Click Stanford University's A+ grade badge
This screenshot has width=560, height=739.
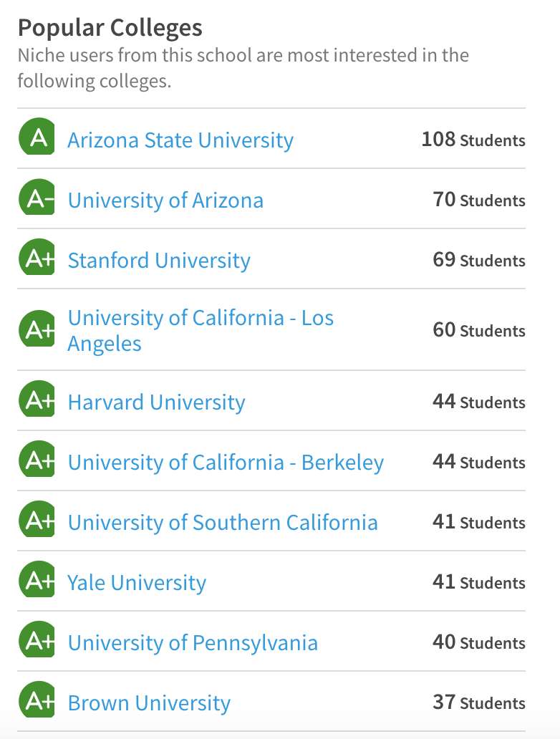tap(37, 259)
